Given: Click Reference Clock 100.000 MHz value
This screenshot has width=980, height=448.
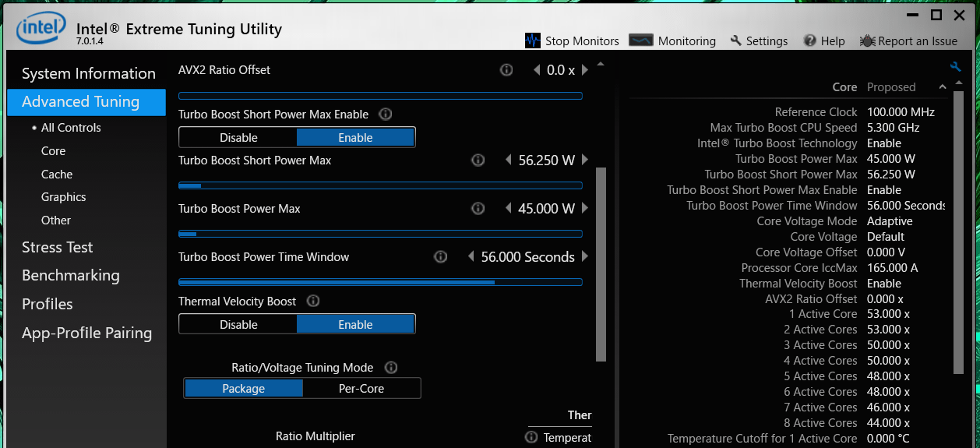Looking at the screenshot, I should [x=901, y=112].
